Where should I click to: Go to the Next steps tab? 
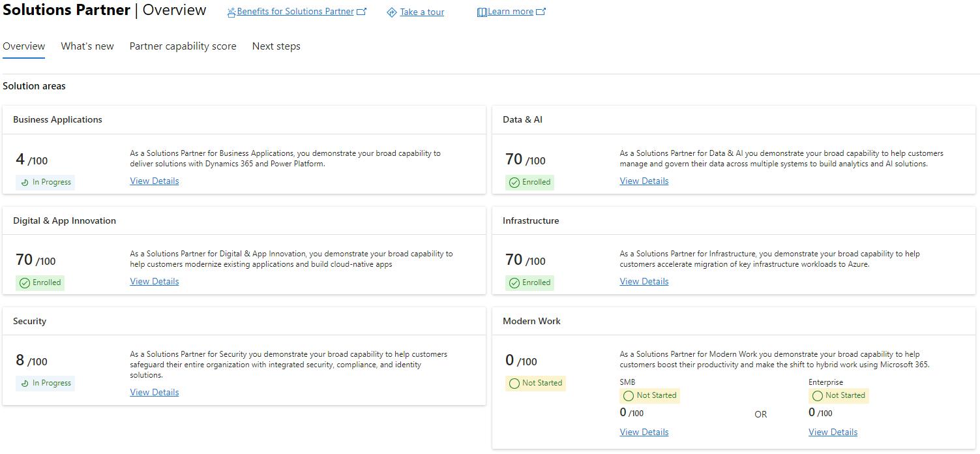(276, 46)
